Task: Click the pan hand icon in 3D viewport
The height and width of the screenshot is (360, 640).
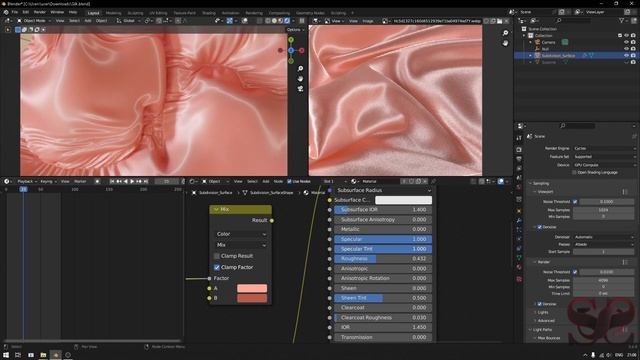Action: click(x=300, y=78)
